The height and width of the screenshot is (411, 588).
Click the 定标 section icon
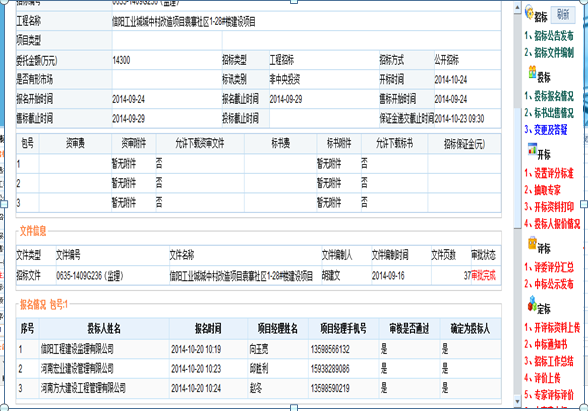click(x=532, y=304)
